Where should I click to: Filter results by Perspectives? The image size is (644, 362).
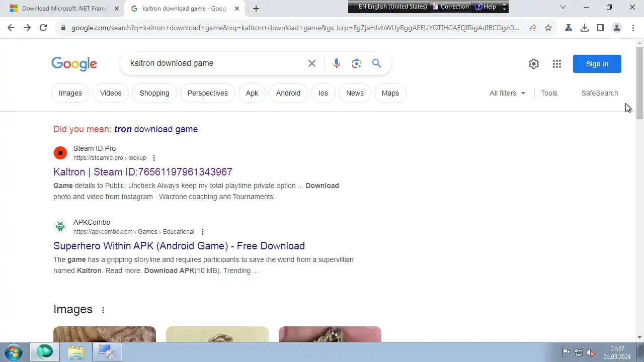(x=208, y=93)
